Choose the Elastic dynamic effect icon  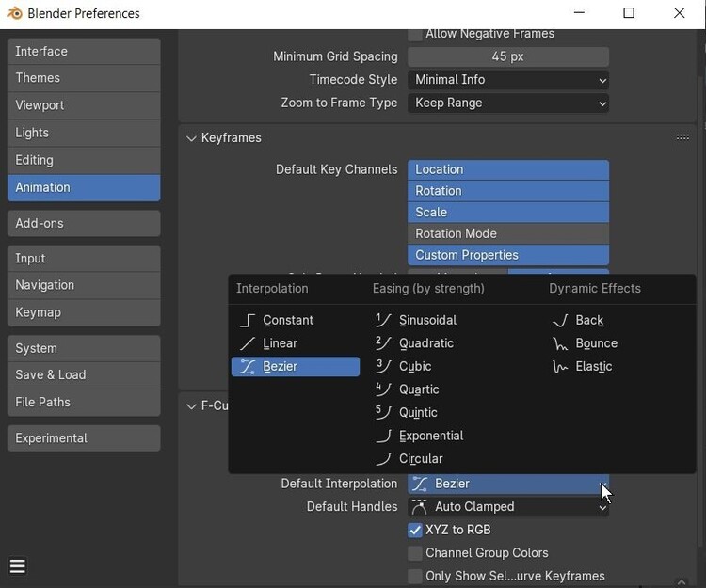tap(560, 367)
